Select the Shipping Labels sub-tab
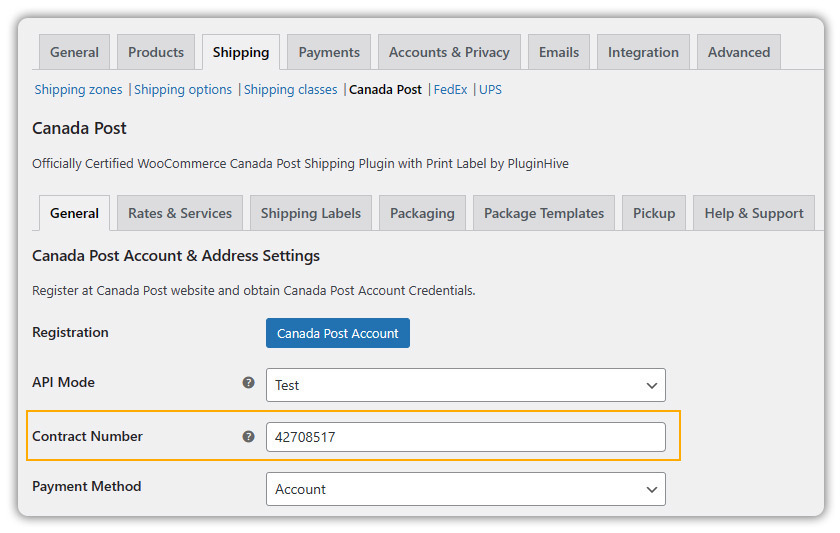The width and height of the screenshot is (840, 533). (311, 213)
